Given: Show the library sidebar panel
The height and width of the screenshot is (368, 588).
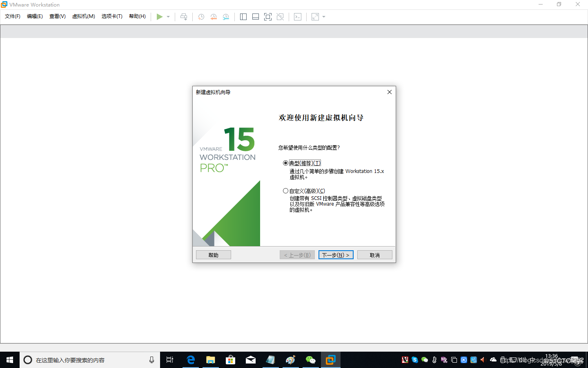Looking at the screenshot, I should click(243, 17).
